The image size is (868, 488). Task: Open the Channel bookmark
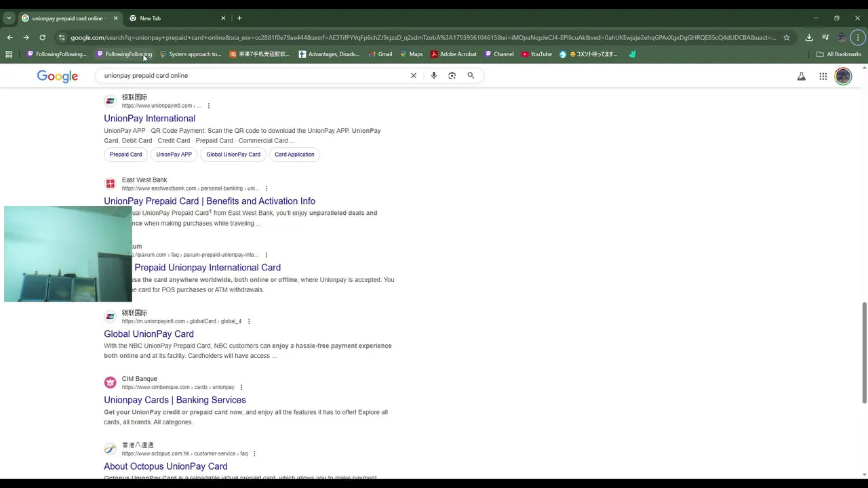(x=499, y=54)
